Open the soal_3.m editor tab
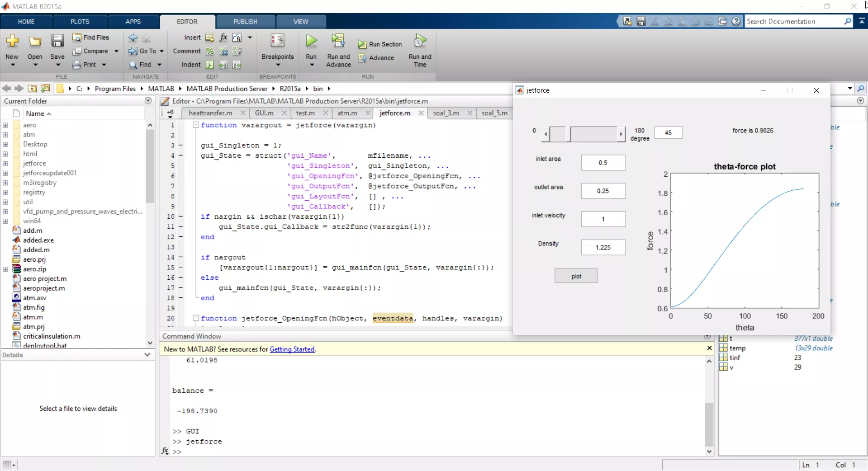The width and height of the screenshot is (868, 471). pos(446,113)
